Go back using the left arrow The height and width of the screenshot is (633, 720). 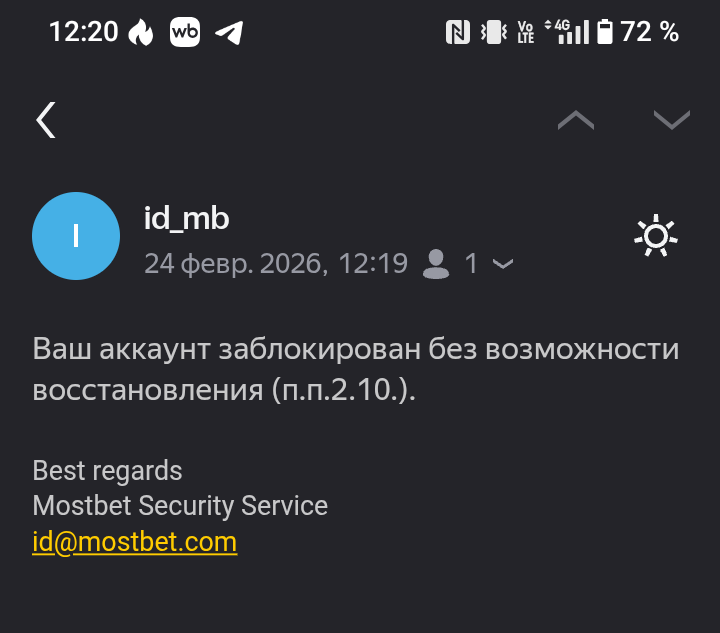pyautogui.click(x=46, y=120)
